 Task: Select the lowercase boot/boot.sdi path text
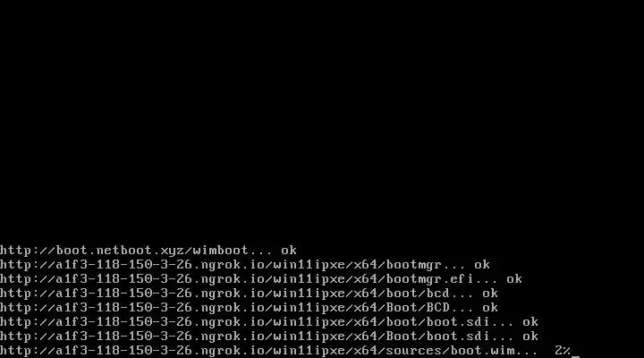[437, 322]
